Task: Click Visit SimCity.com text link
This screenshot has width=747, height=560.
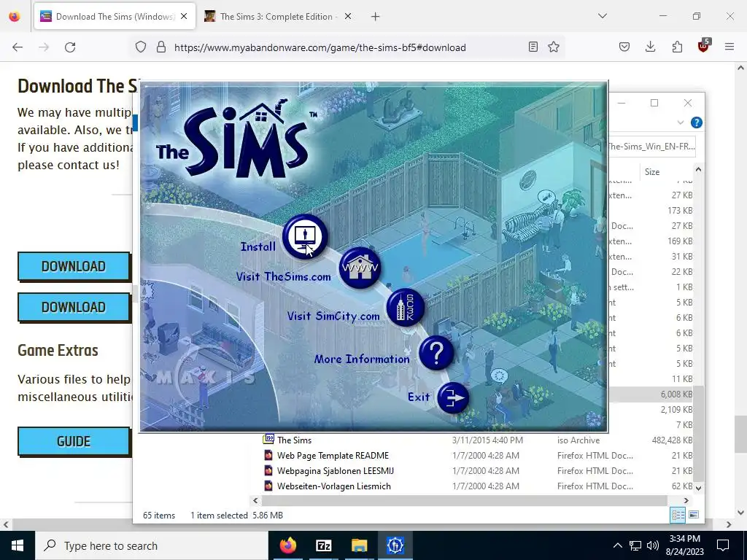Action: [333, 316]
